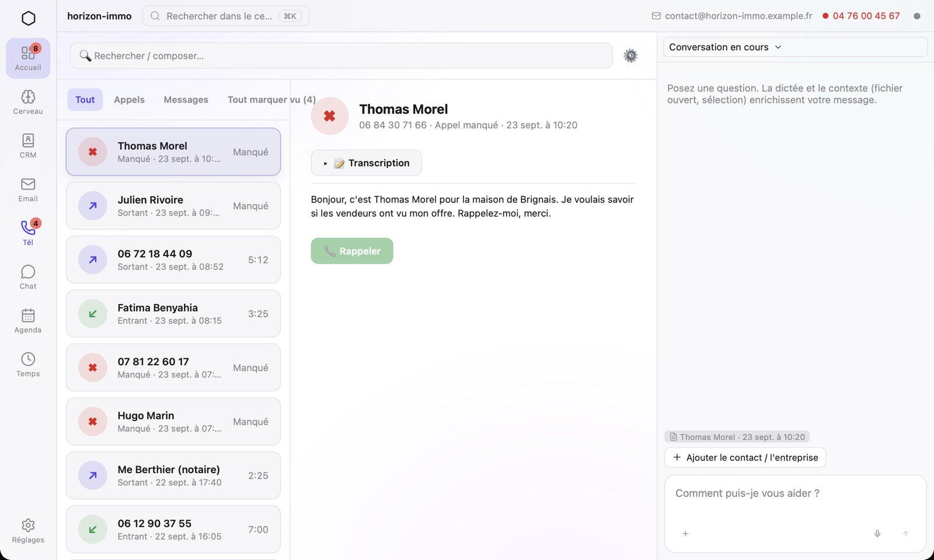Open the Email section
Image resolution: width=934 pixels, height=560 pixels.
[28, 190]
